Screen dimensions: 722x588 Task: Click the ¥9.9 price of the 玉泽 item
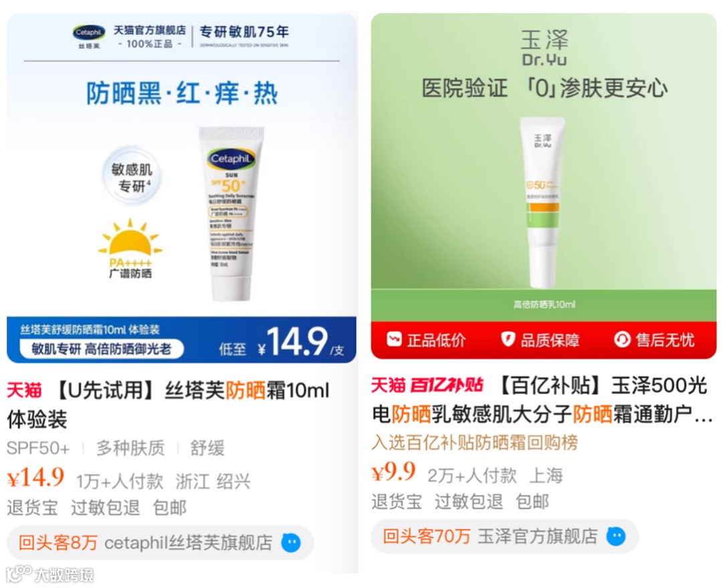pyautogui.click(x=394, y=472)
